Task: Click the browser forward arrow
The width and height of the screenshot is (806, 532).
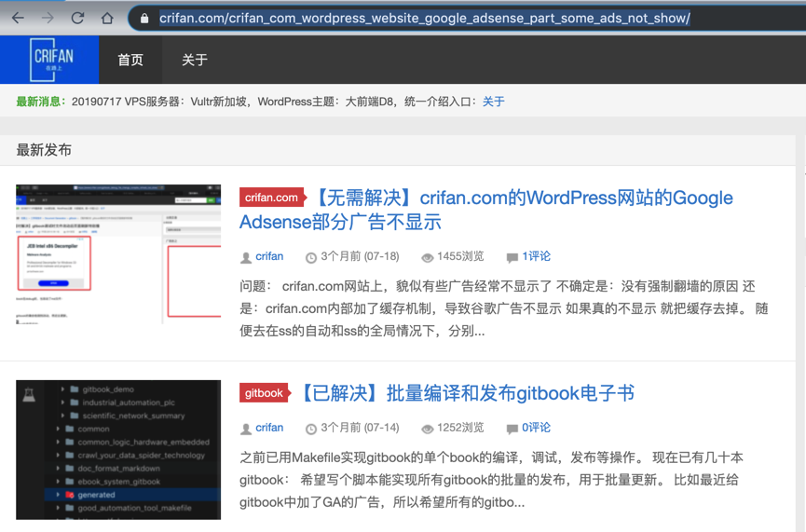Action: [48, 19]
